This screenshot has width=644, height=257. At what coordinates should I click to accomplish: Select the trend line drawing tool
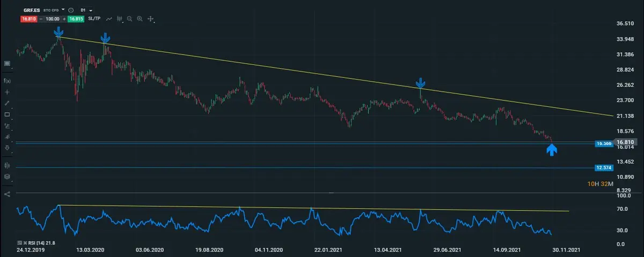coord(8,103)
